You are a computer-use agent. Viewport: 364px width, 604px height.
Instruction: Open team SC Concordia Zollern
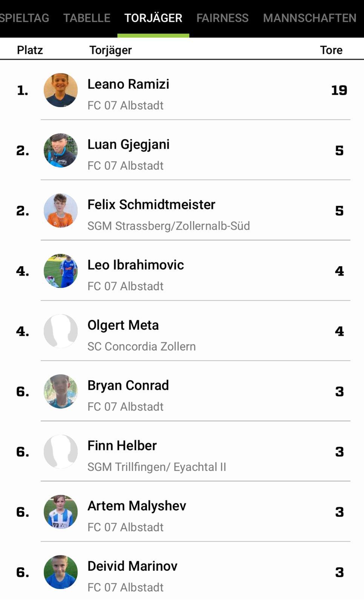141,346
